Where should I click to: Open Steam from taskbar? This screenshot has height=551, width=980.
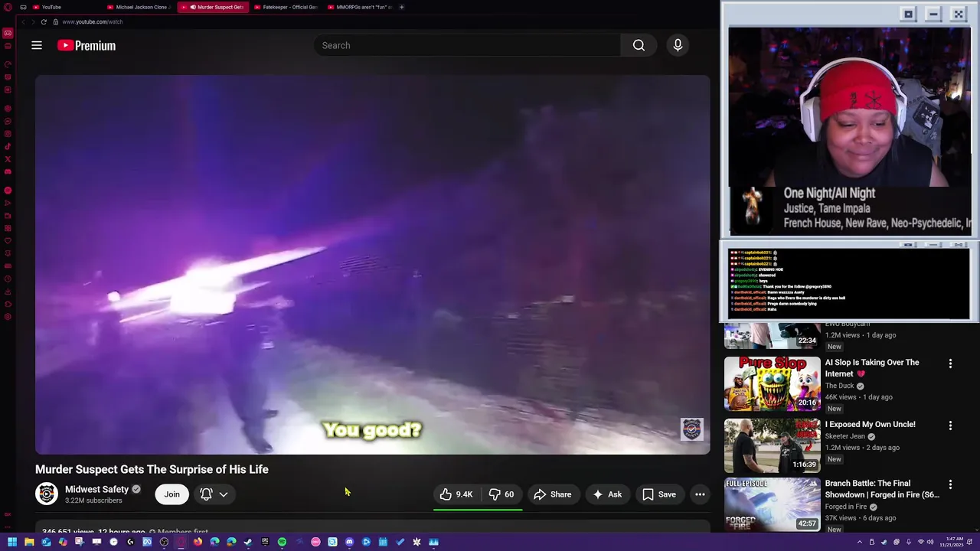tap(248, 542)
